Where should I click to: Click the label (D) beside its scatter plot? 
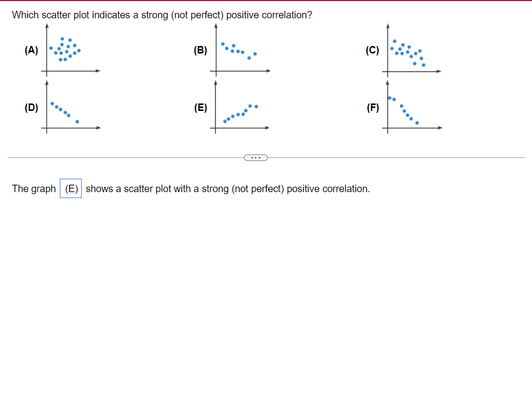pos(31,107)
